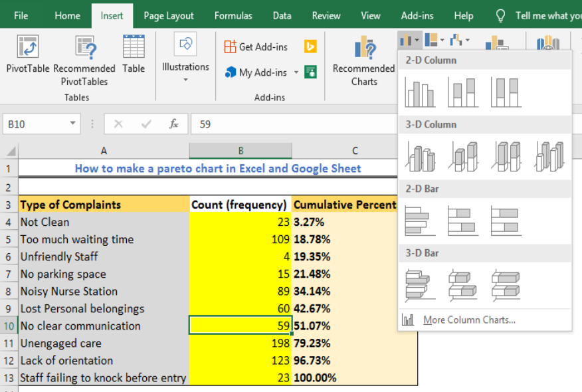The width and height of the screenshot is (582, 392).
Task: Insert 3-D Clustered Bar chart
Action: click(420, 285)
